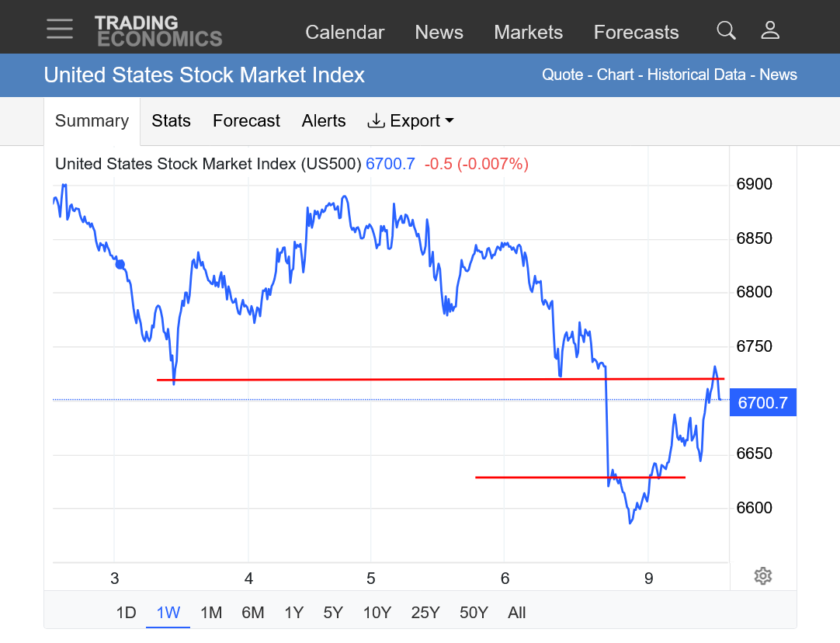Open the user account icon
Screen dimensions: 840x643
click(x=770, y=30)
